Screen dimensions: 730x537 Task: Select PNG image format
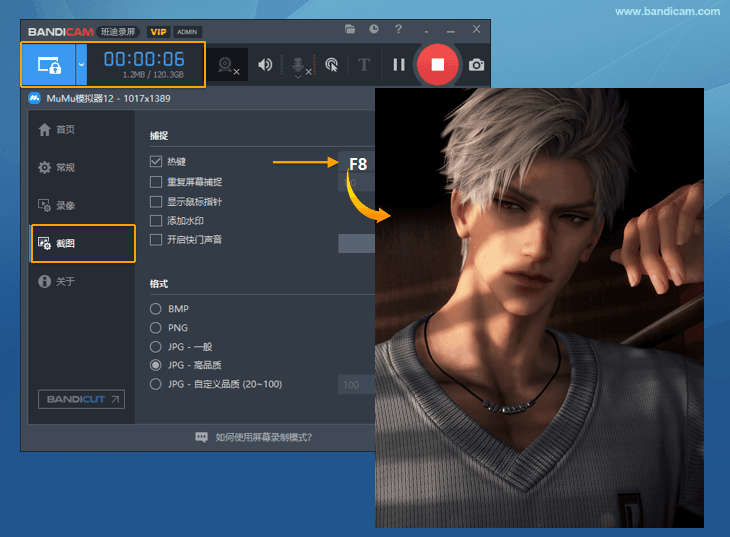coord(155,328)
